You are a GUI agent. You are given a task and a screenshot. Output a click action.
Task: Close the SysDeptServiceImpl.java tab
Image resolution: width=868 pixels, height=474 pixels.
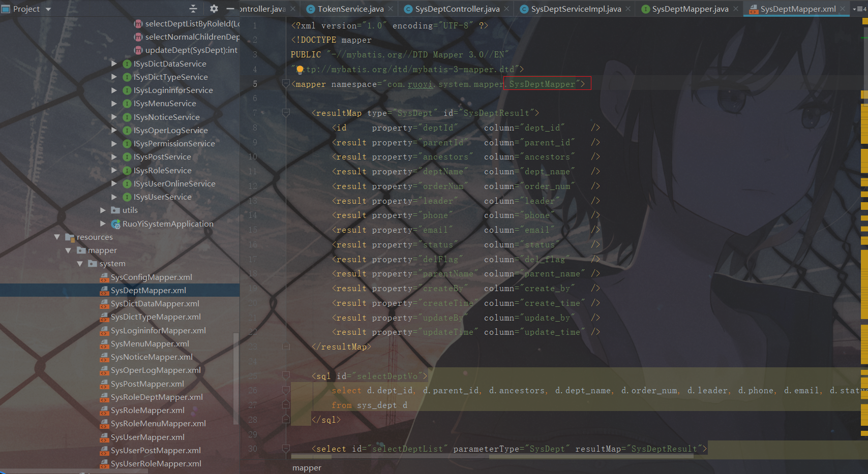[628, 9]
